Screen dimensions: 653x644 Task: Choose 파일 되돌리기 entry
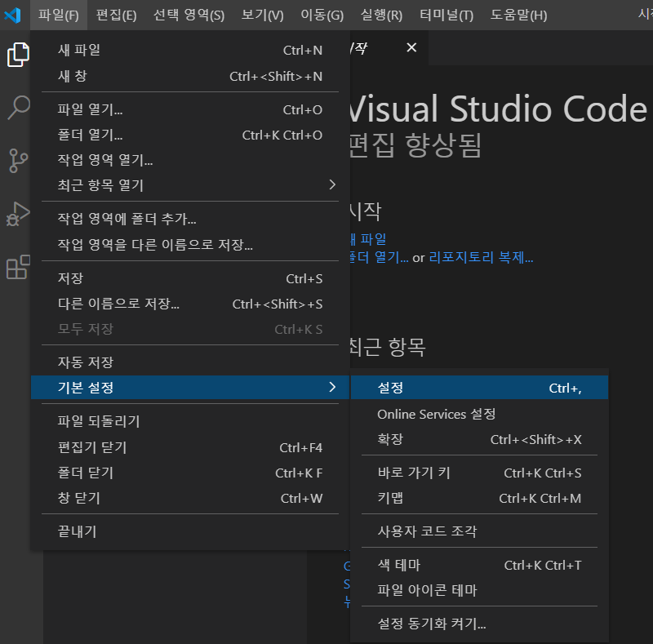tap(190, 421)
